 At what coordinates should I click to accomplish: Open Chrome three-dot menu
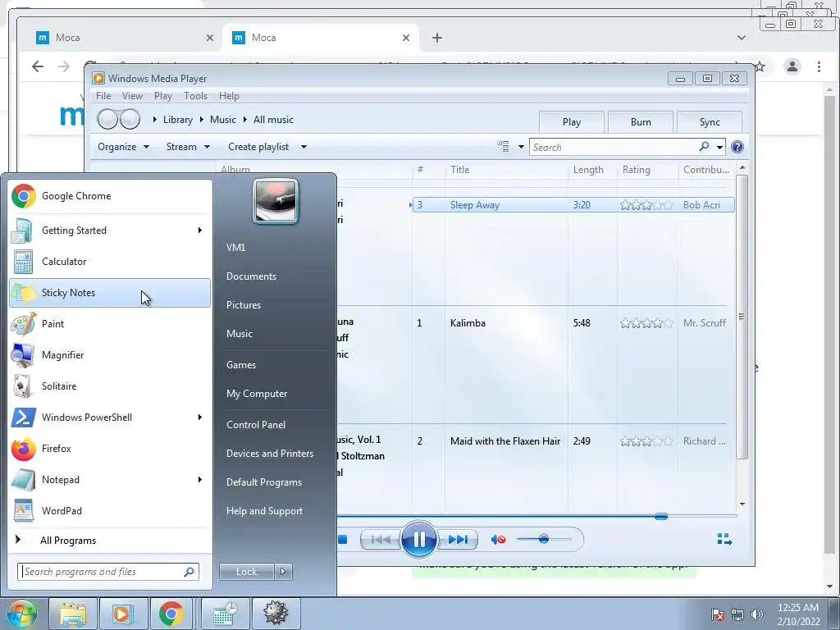coord(819,66)
